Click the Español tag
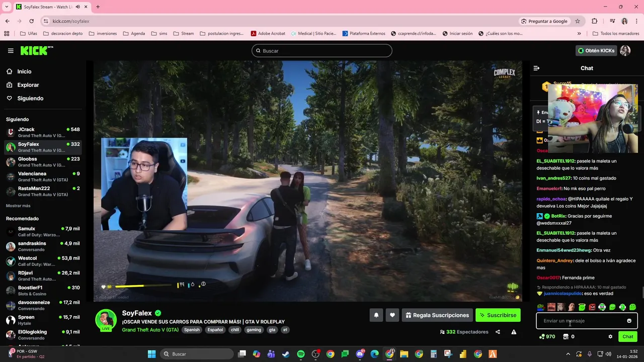The image size is (644, 362). point(215,330)
